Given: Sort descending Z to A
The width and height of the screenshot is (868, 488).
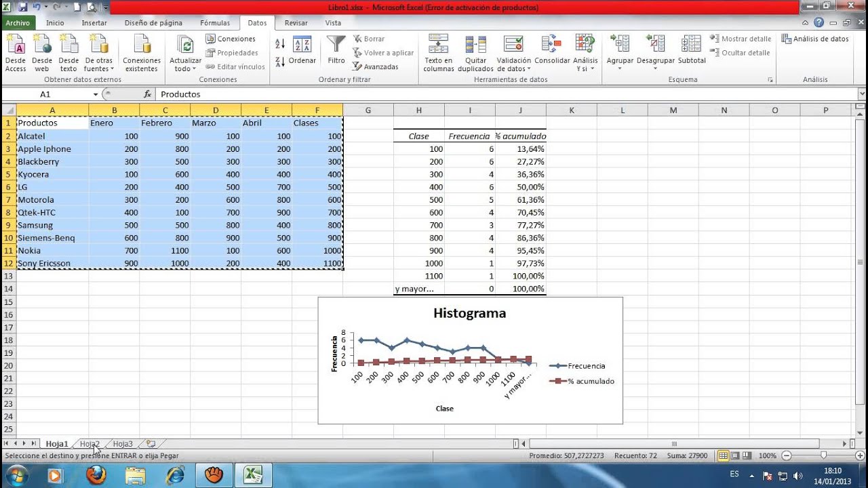Looking at the screenshot, I should [x=280, y=62].
